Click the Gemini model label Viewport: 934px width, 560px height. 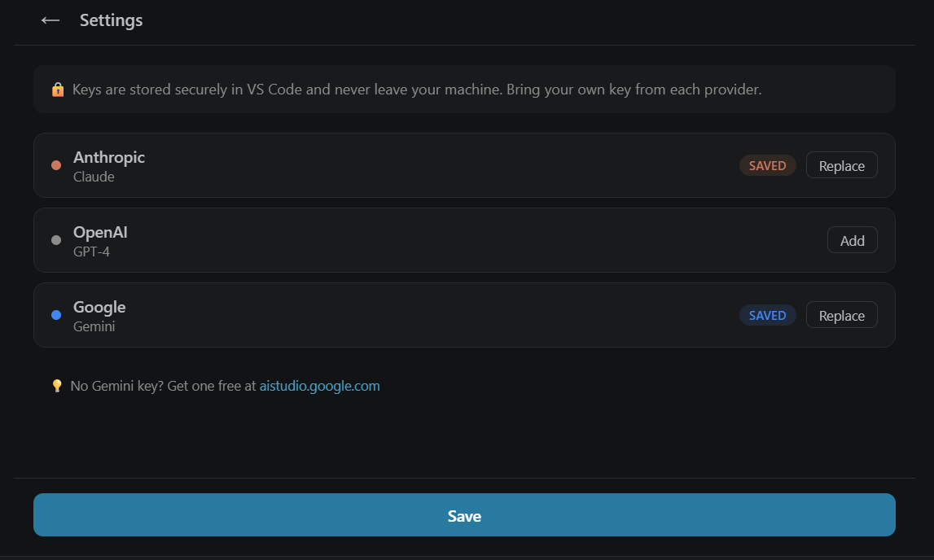point(94,326)
